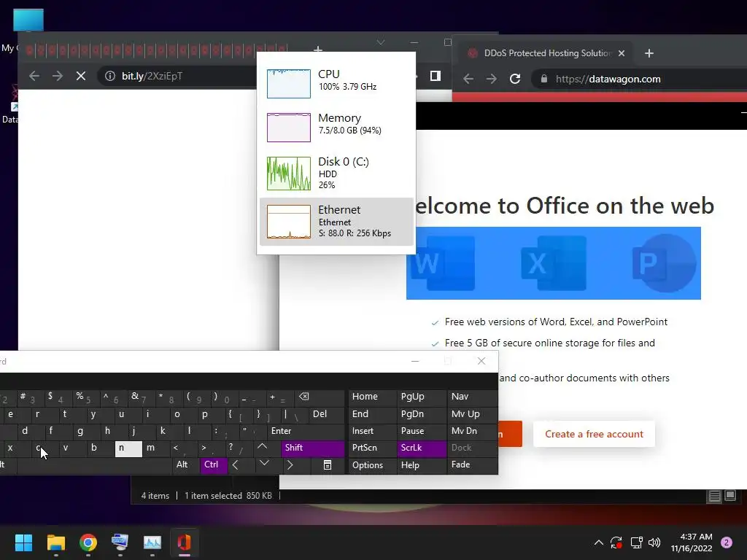Image resolution: width=747 pixels, height=560 pixels.
Task: Click the End key on the on-screen keyboard
Action: click(372, 414)
